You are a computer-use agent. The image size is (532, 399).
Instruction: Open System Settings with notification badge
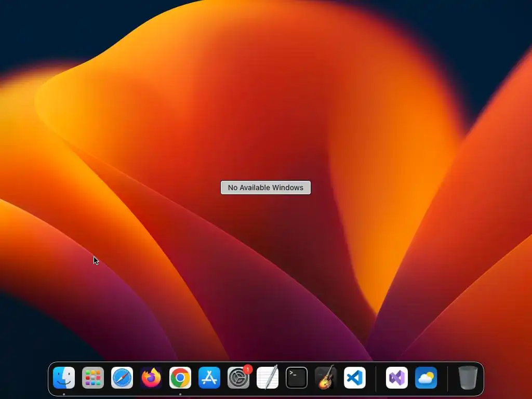point(238,378)
